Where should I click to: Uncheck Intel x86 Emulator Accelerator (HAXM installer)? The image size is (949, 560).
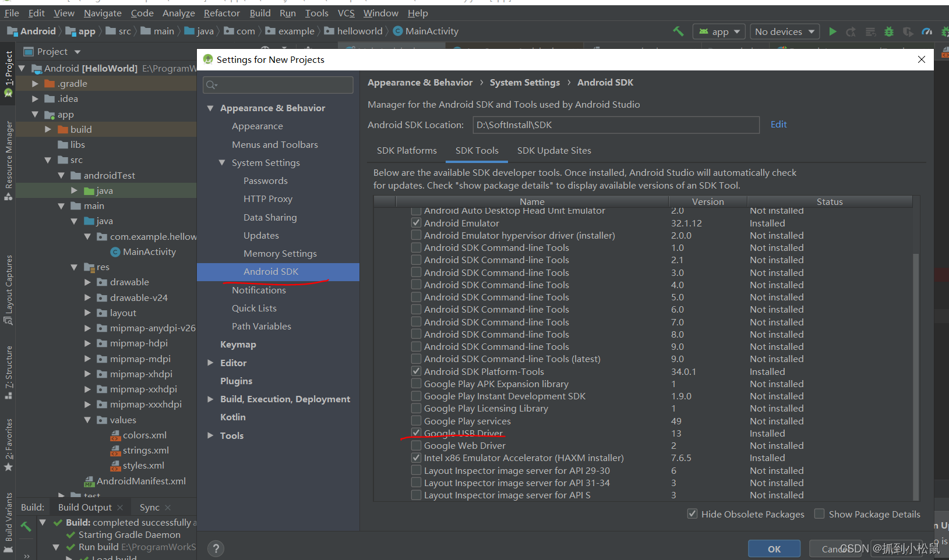tap(416, 457)
